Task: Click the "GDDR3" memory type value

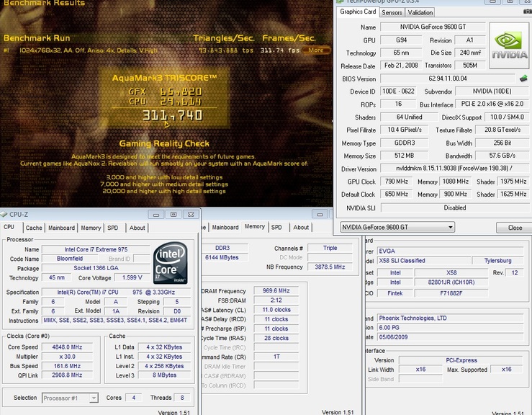Action: [x=404, y=143]
